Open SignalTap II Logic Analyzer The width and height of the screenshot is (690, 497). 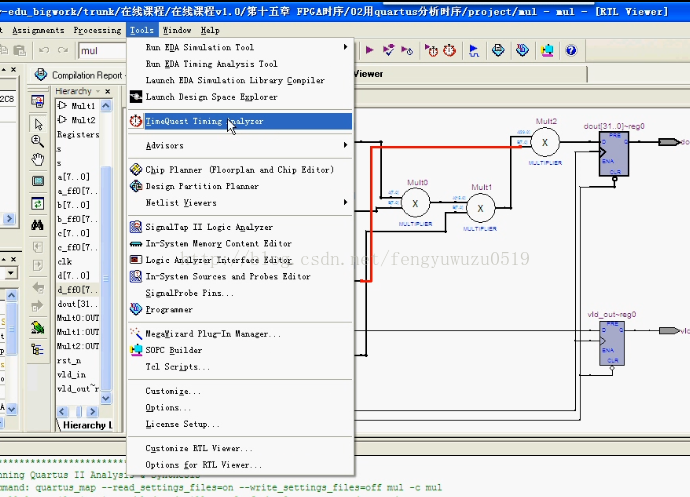click(x=240, y=227)
